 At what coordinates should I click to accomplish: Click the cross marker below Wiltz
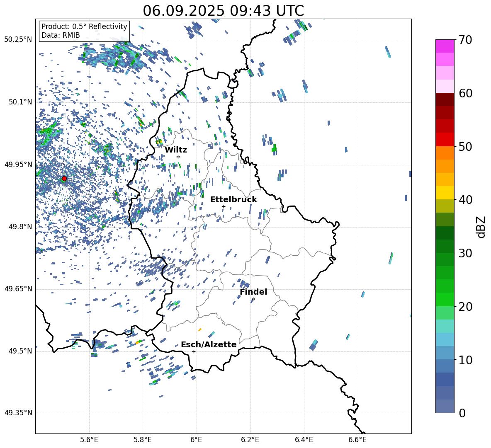(178, 157)
